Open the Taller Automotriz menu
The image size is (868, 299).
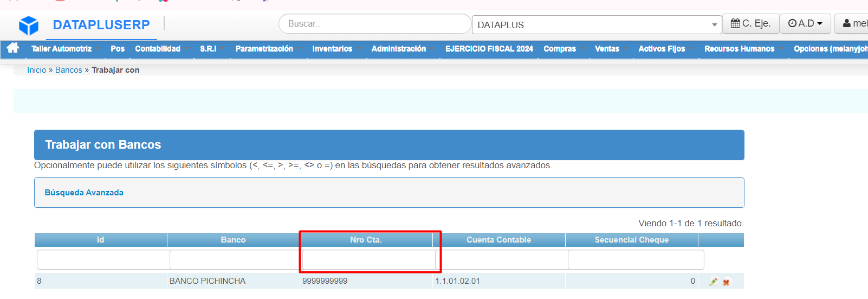pos(61,49)
